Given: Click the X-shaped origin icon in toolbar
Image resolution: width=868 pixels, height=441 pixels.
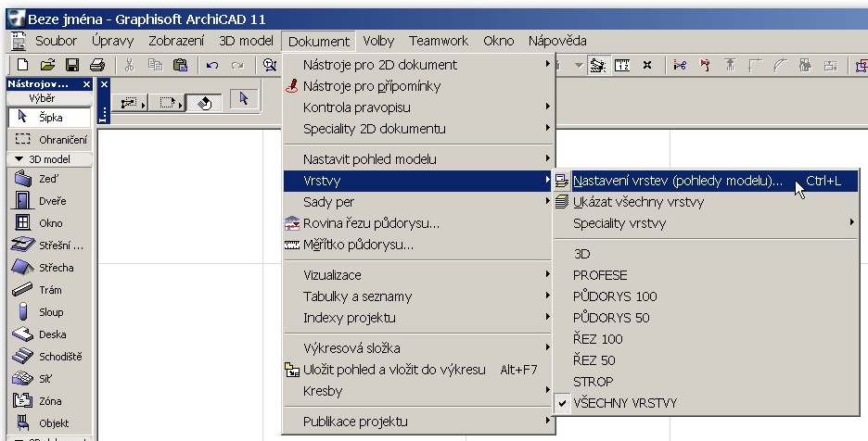Looking at the screenshot, I should pos(647,65).
